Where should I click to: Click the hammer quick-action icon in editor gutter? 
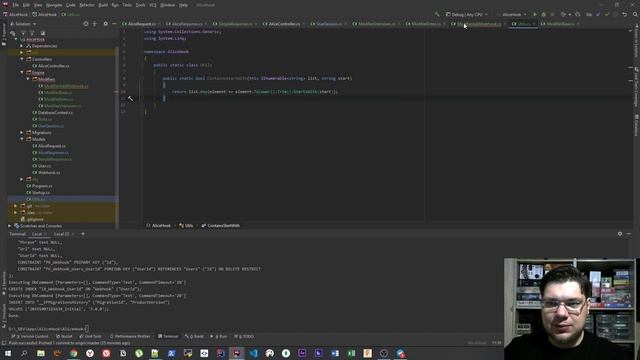[x=130, y=98]
